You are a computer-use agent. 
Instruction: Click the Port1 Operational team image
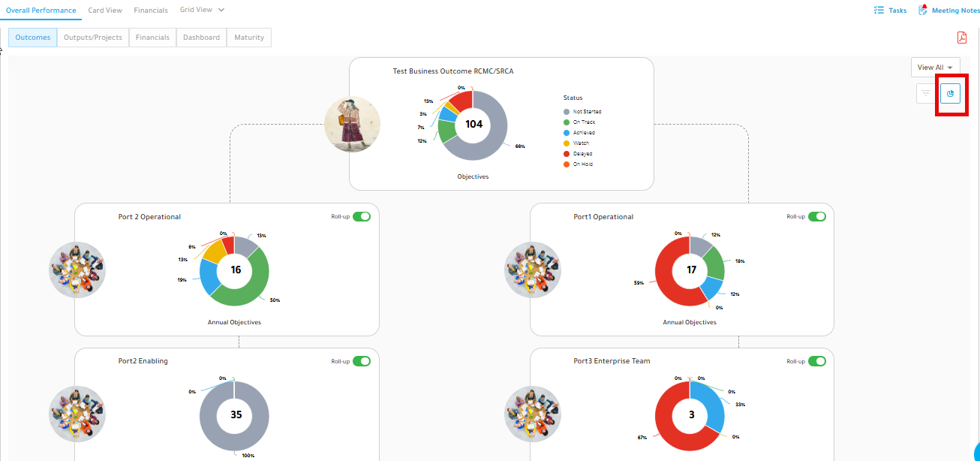533,270
